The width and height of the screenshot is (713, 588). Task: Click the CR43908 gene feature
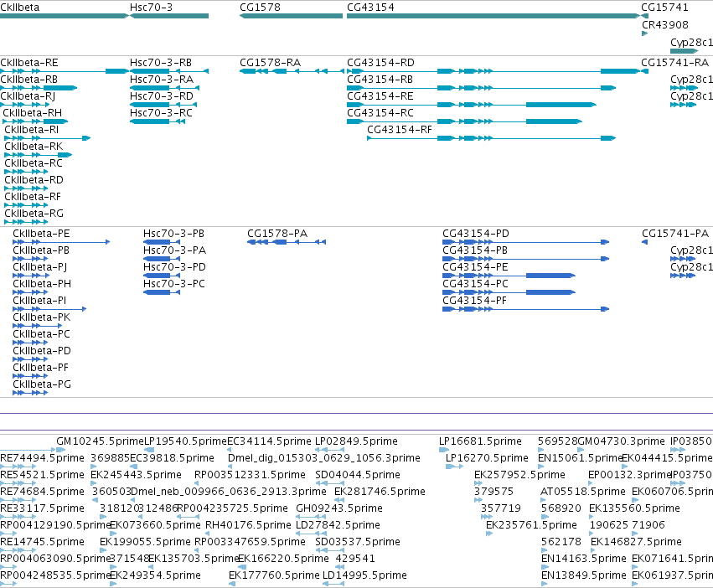tap(645, 34)
